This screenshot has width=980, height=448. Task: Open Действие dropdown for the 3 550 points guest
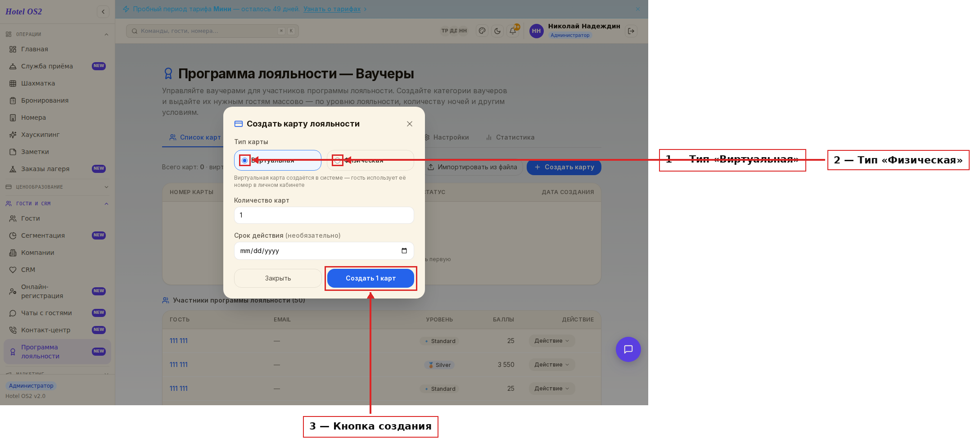coord(552,365)
